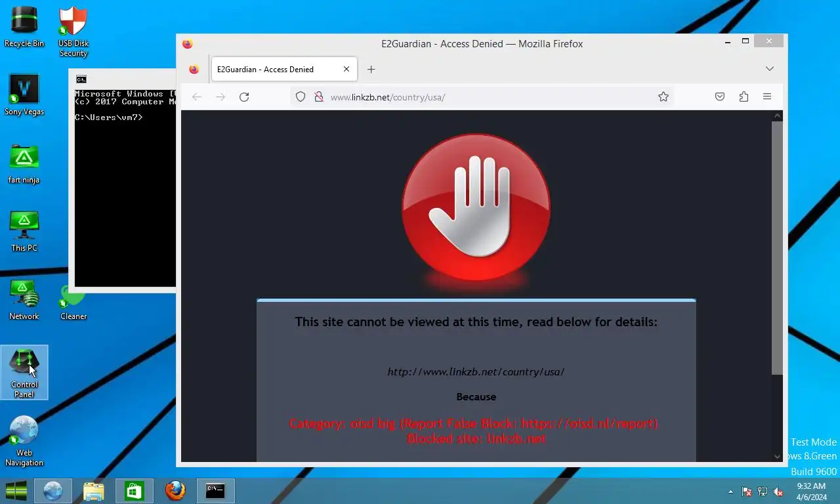
Task: Click the Firefox Forward arrow
Action: 220,97
